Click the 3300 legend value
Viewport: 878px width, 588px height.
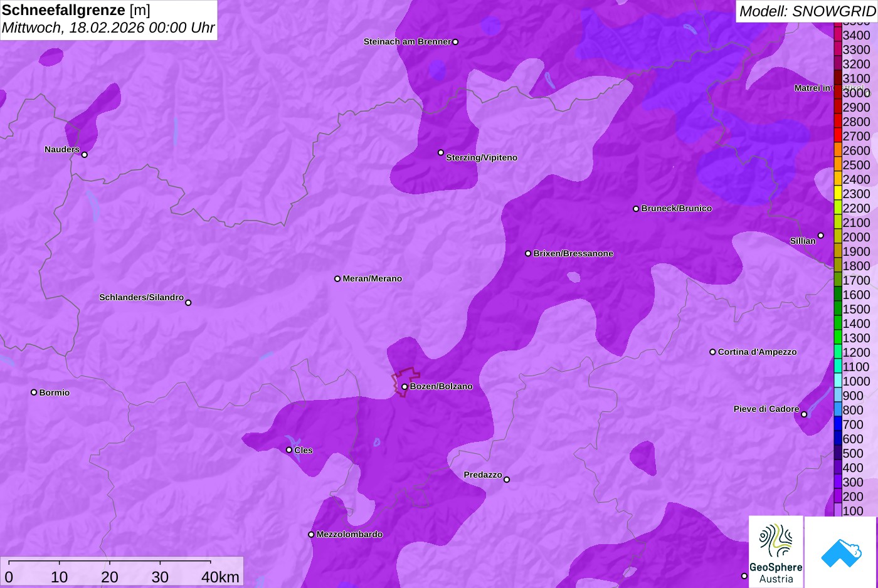click(x=857, y=50)
